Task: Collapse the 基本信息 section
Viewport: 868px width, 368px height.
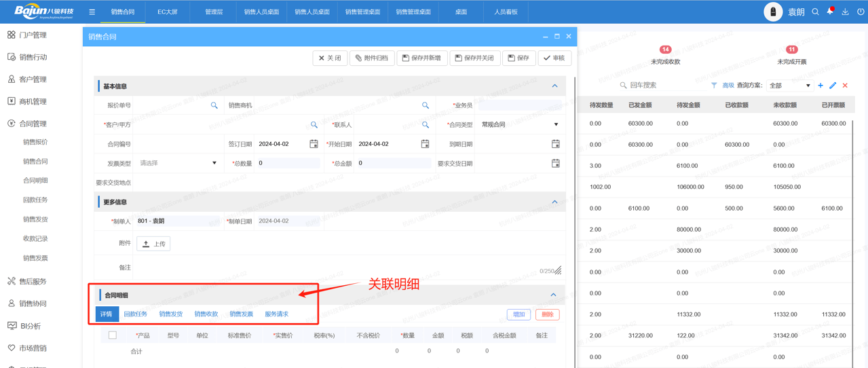Action: tap(554, 86)
